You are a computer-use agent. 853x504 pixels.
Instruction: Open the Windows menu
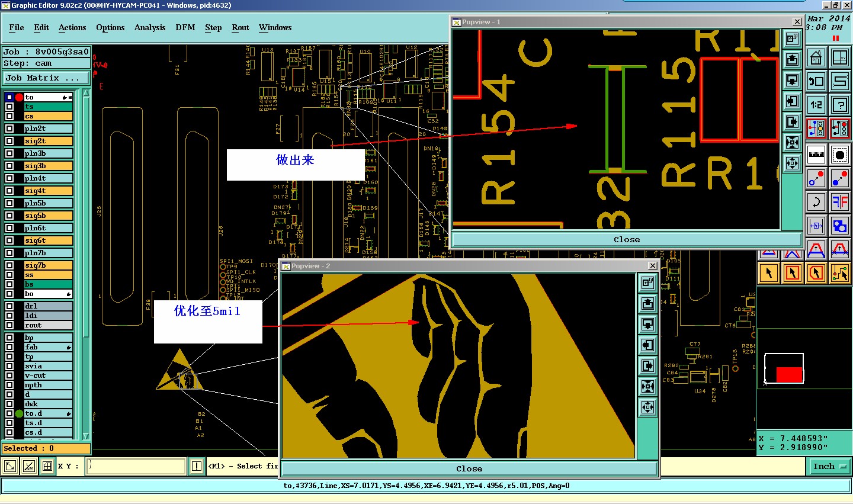click(x=275, y=27)
